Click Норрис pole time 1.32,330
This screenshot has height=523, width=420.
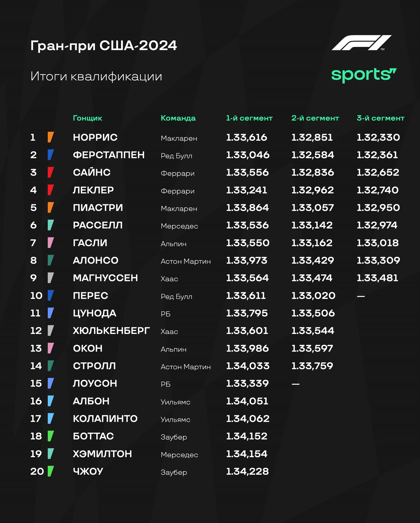378,138
